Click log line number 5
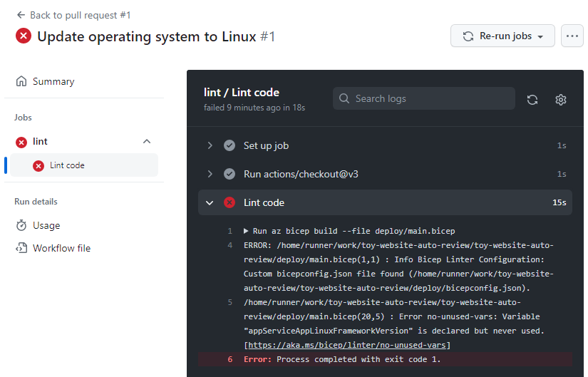This screenshot has height=377, width=588. point(230,302)
